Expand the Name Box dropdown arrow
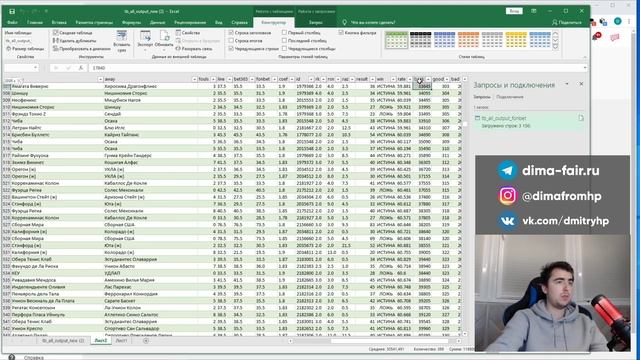 click(36, 68)
